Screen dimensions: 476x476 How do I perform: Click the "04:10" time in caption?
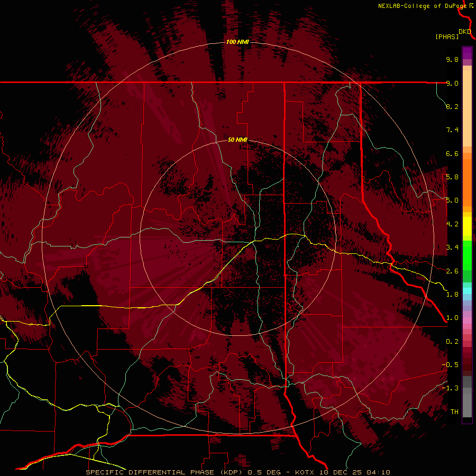378,472
